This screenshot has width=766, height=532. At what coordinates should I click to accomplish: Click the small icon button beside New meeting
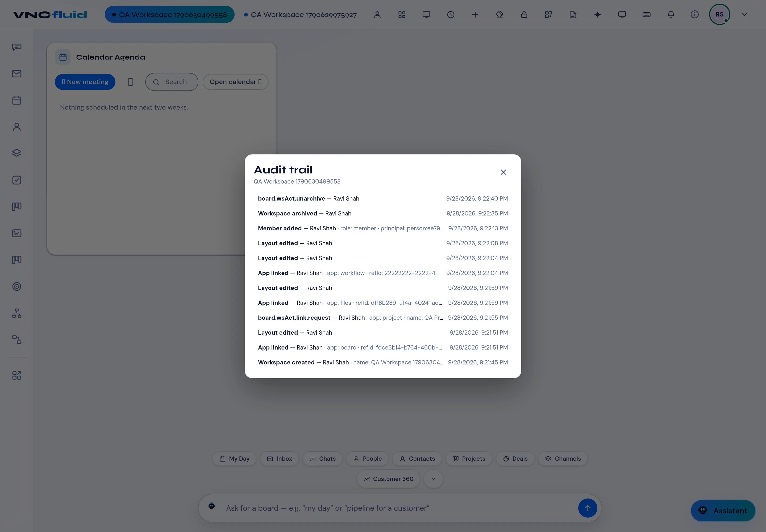coord(130,82)
